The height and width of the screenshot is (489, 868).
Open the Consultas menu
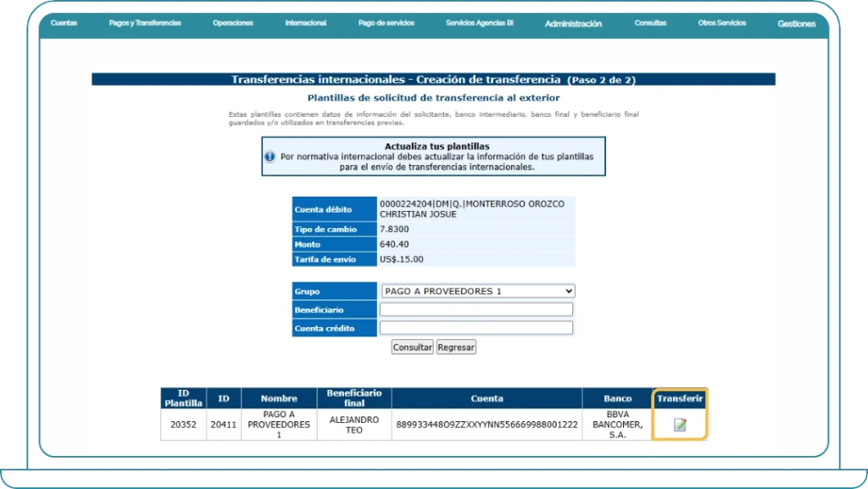tap(650, 23)
